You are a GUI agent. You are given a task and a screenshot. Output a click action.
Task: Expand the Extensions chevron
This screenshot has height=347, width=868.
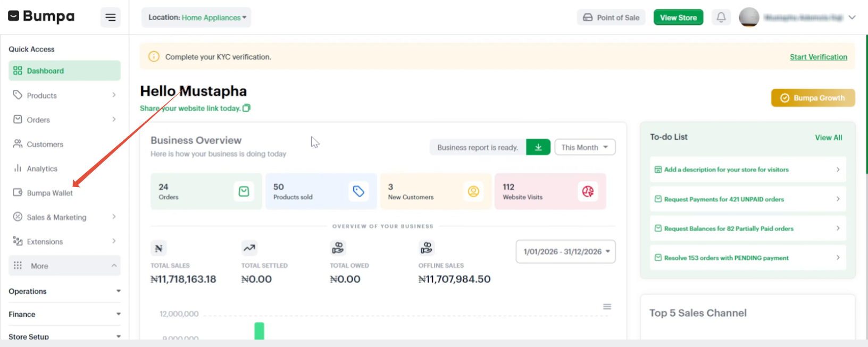(114, 241)
